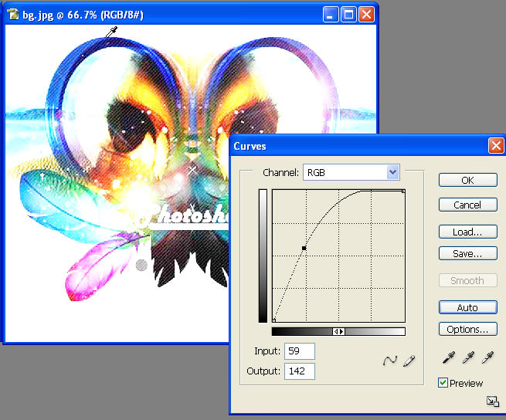506x420 pixels.
Task: Click the Input value field
Action: tap(300, 351)
